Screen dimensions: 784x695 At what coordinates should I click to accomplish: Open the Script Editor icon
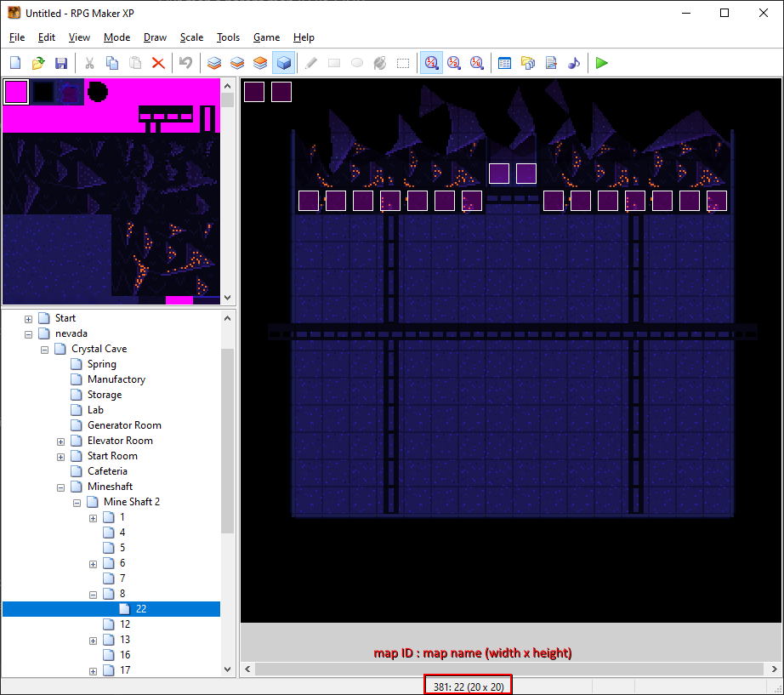click(551, 63)
